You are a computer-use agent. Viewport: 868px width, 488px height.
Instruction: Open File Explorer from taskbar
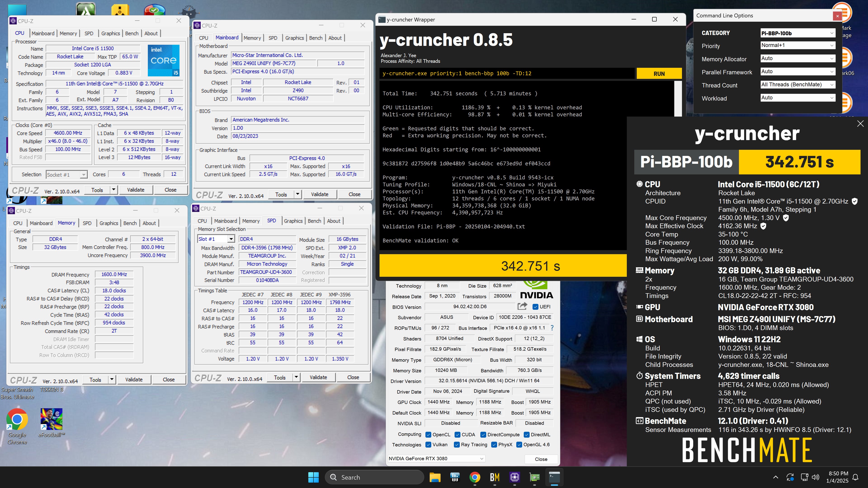point(435,477)
